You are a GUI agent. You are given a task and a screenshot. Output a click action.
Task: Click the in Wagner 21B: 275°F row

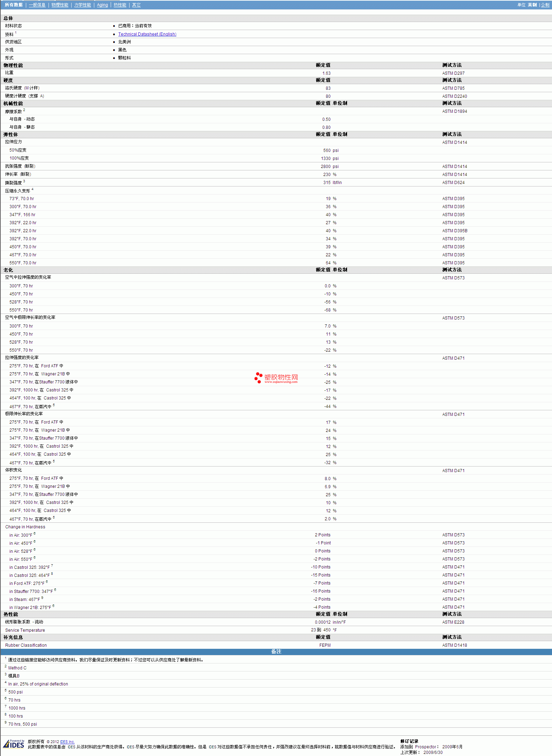(x=276, y=607)
